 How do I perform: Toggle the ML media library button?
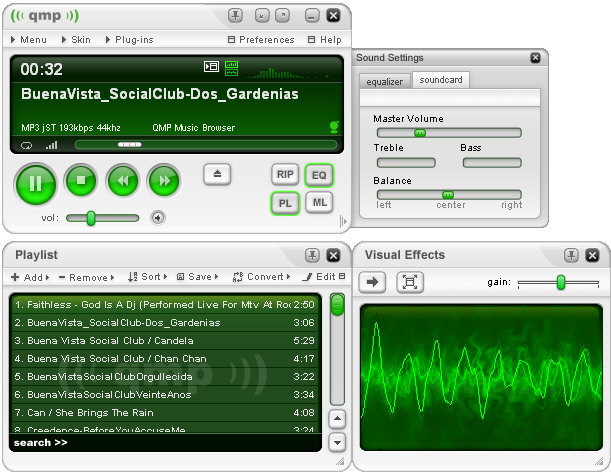pos(319,203)
